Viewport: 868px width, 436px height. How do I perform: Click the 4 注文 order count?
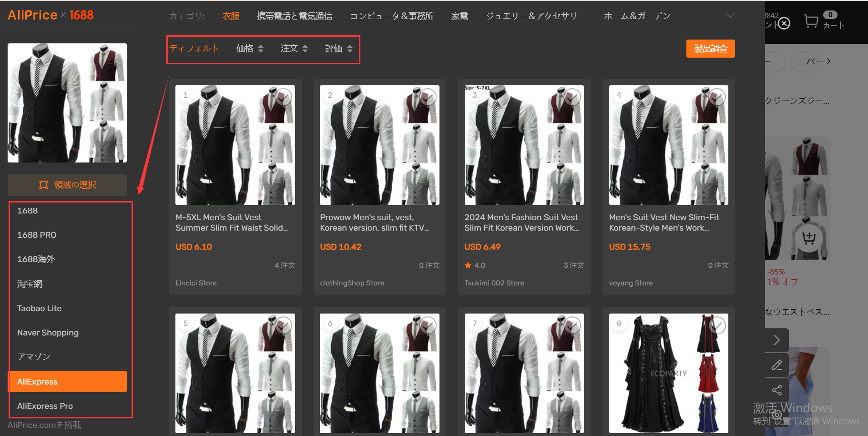click(285, 265)
